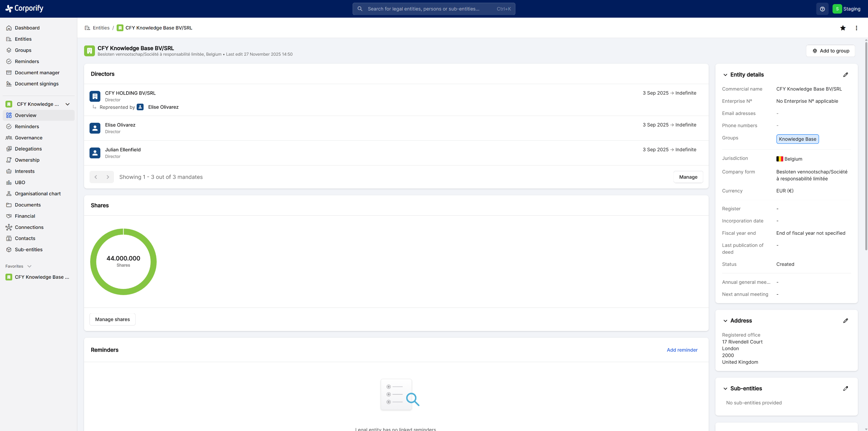Select Document manager in sidebar
Screen dimensions: 868x431
[37, 73]
